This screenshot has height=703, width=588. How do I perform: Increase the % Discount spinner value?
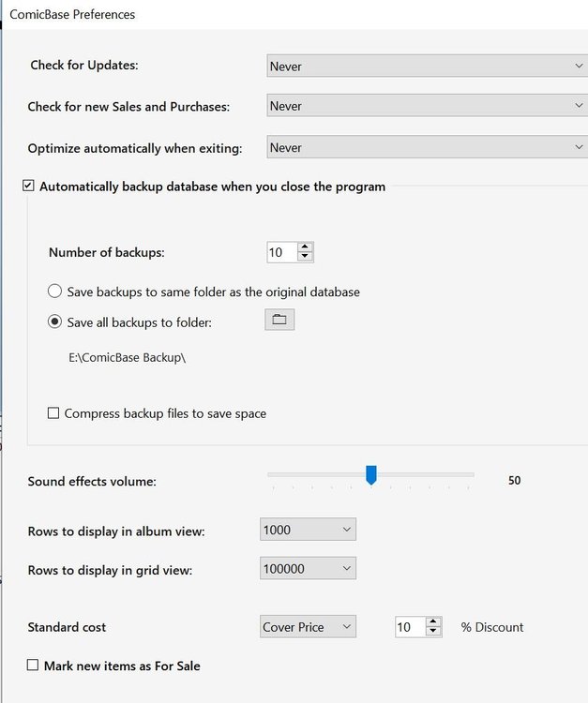(432, 622)
